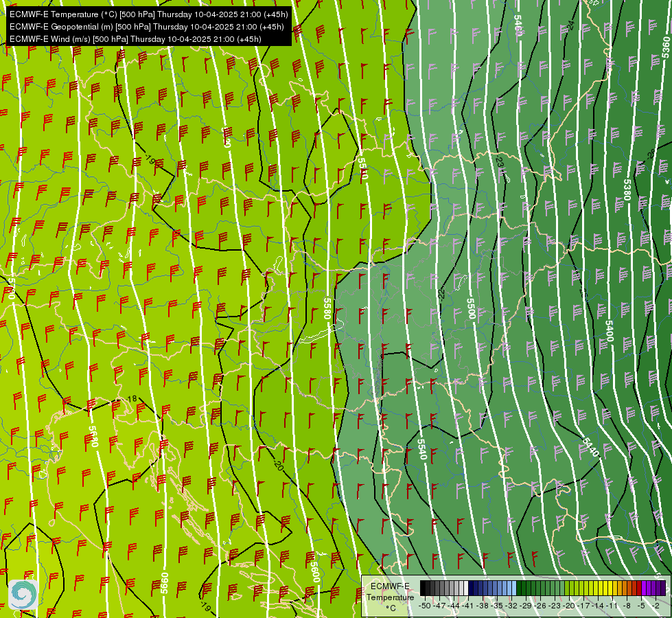This screenshot has height=618, width=672.
Task: Click the '-20' legend value in the colorbar
Action: click(569, 606)
